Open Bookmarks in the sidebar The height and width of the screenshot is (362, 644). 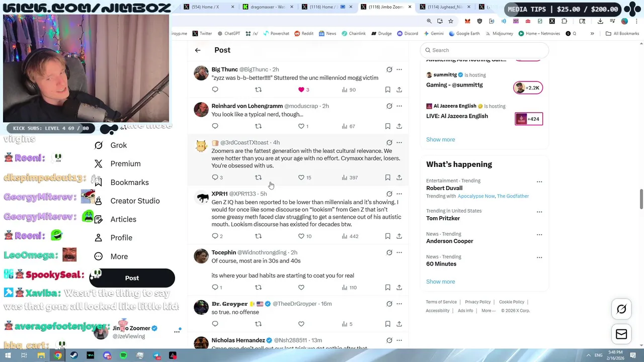coord(129,183)
